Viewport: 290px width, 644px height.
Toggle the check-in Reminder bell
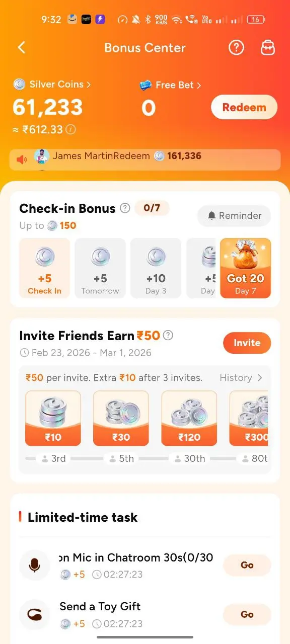234,216
